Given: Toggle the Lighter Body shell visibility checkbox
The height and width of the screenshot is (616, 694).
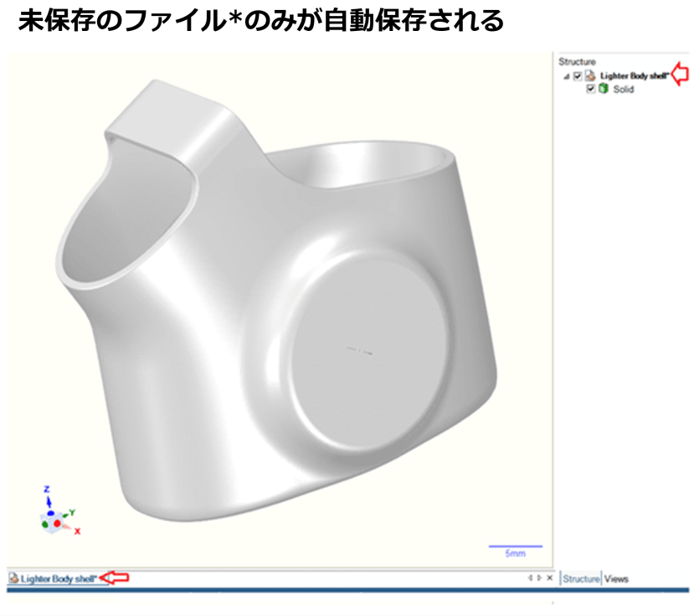Looking at the screenshot, I should tap(578, 76).
